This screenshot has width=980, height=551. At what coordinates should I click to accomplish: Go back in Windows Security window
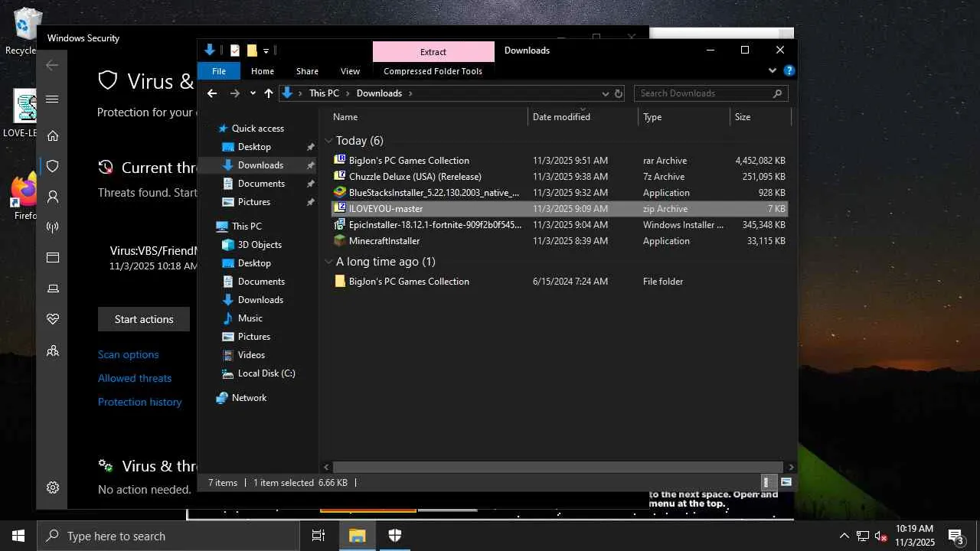pyautogui.click(x=52, y=66)
